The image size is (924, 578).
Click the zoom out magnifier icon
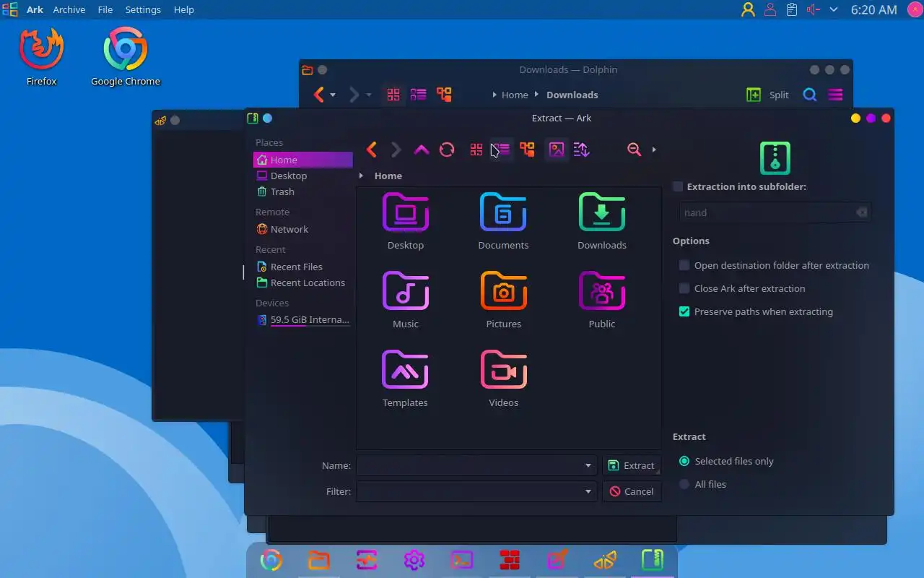coord(634,150)
